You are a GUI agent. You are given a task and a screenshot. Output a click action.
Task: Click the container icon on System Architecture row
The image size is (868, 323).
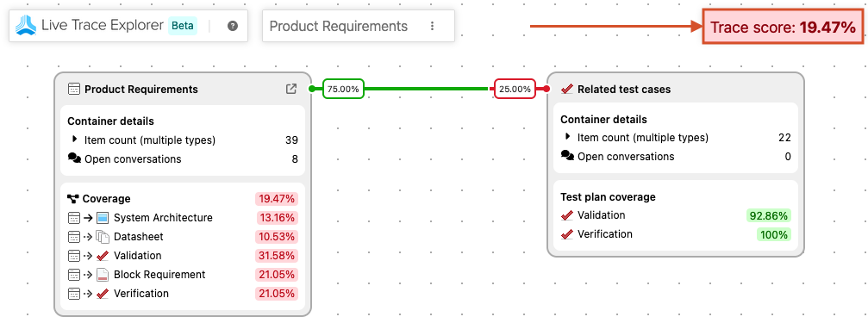tap(73, 218)
